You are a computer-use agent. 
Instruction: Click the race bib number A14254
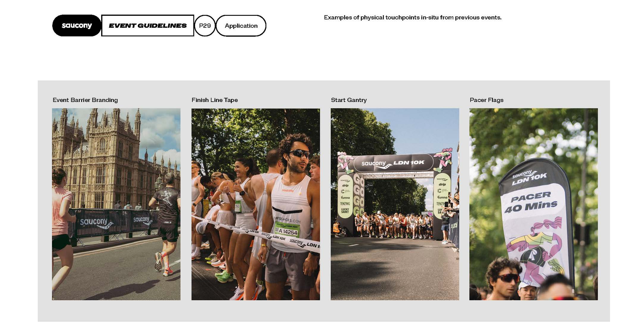pos(288,231)
